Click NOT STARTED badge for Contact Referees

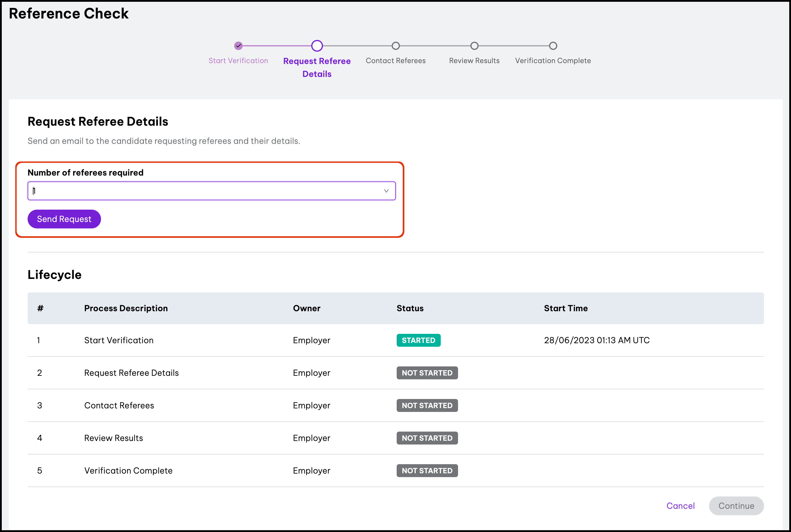point(427,405)
